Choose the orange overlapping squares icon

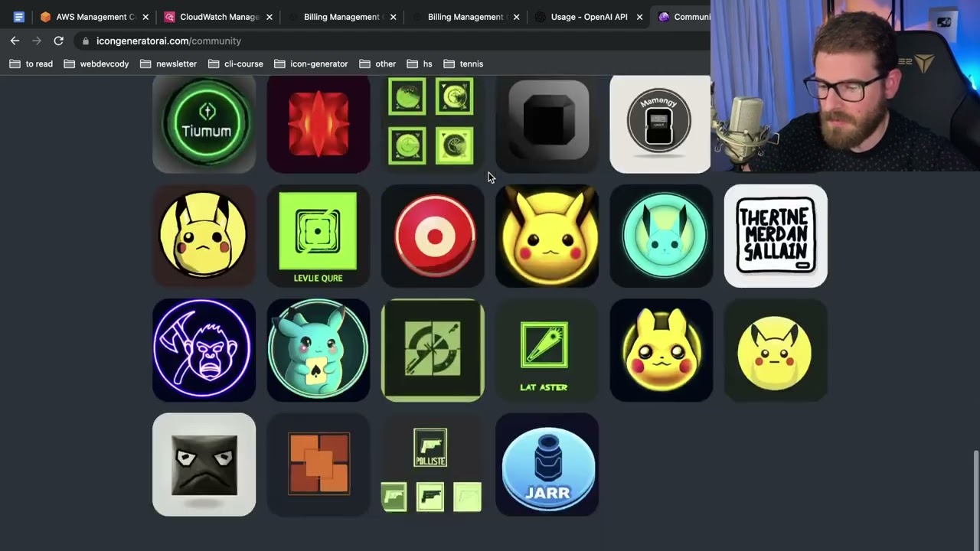pyautogui.click(x=318, y=465)
